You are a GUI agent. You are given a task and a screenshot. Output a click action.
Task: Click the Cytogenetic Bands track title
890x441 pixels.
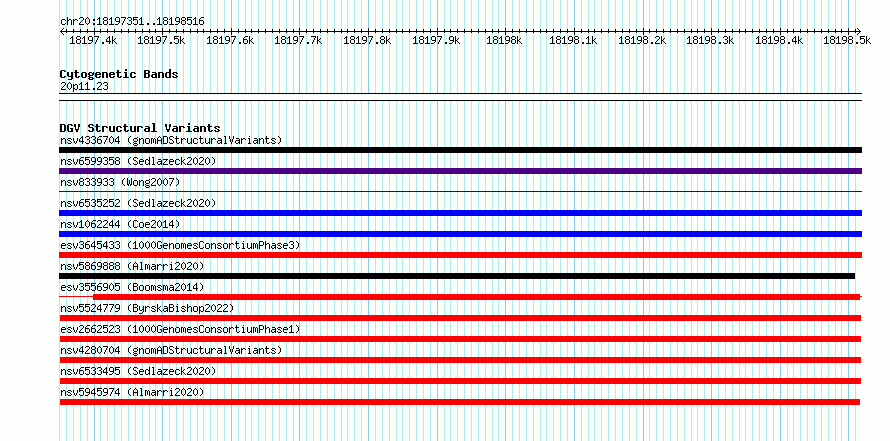click(119, 74)
